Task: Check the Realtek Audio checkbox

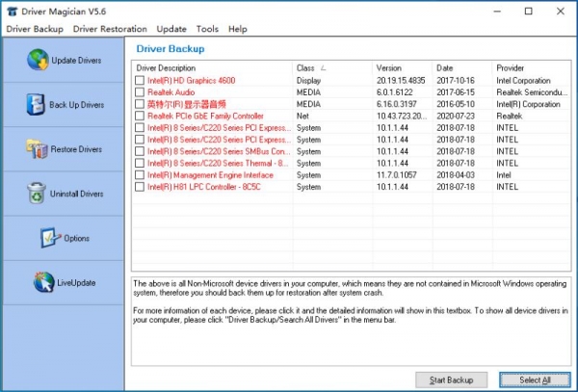Action: (x=140, y=92)
